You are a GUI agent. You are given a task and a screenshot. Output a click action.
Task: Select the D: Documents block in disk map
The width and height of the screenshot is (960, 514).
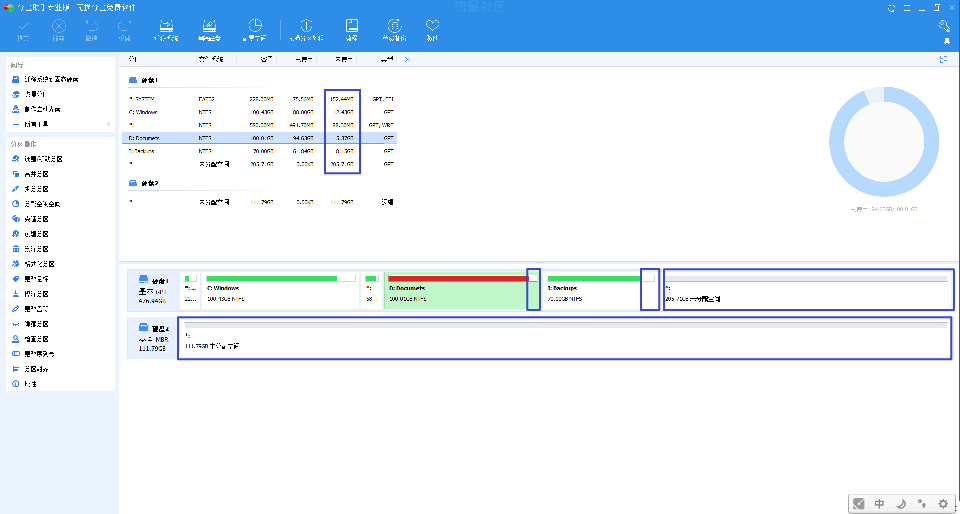pyautogui.click(x=462, y=291)
